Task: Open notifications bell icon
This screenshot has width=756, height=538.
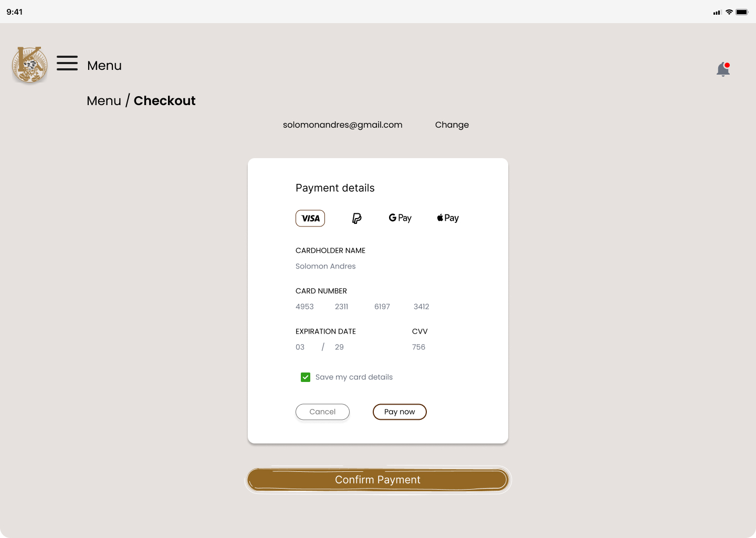Action: (x=723, y=69)
